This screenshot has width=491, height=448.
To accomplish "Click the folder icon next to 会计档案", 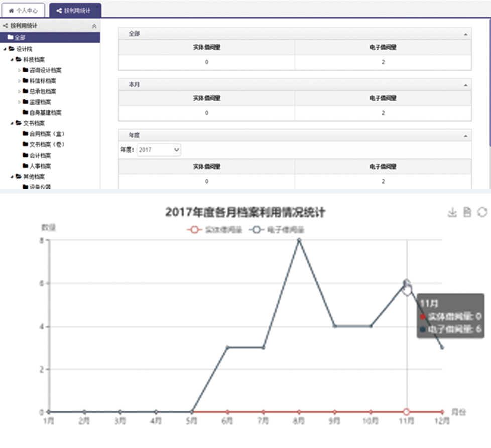I will (25, 155).
